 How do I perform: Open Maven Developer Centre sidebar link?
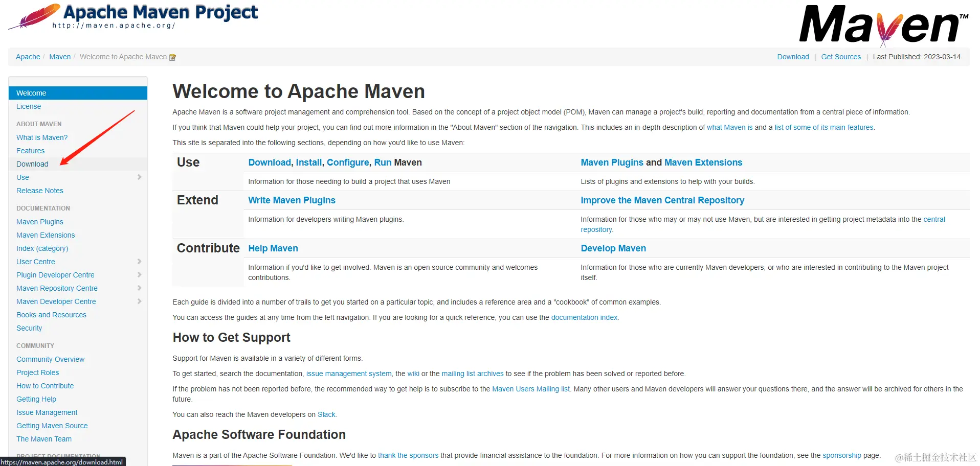(56, 301)
